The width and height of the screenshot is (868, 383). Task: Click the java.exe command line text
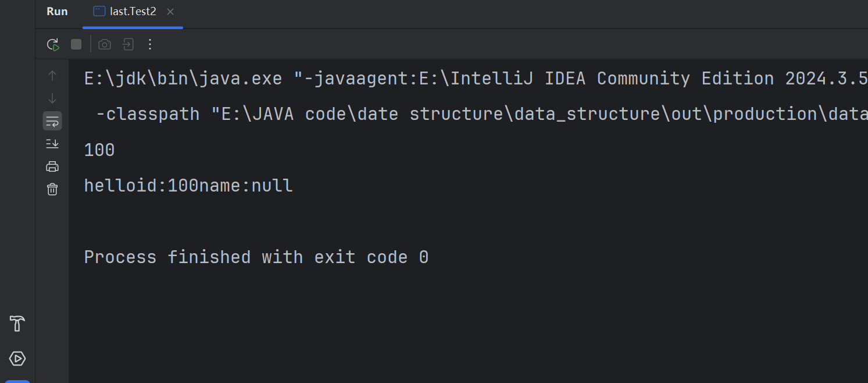(476, 78)
